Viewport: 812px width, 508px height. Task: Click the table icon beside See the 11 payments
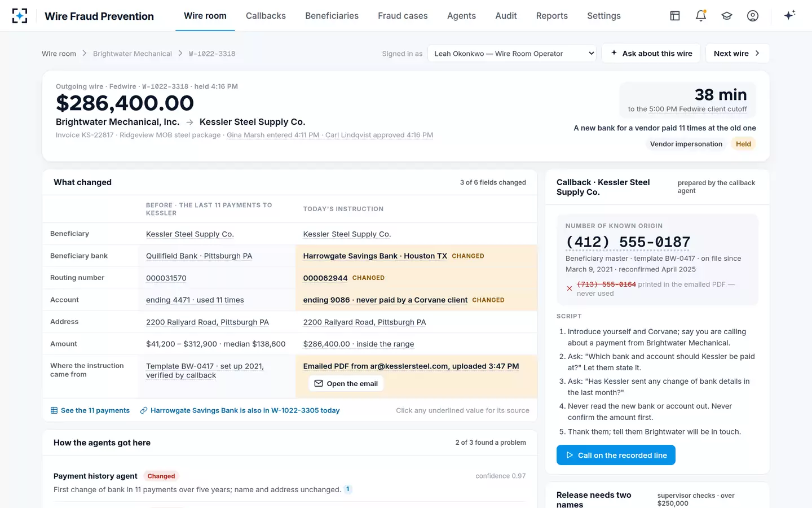point(54,410)
